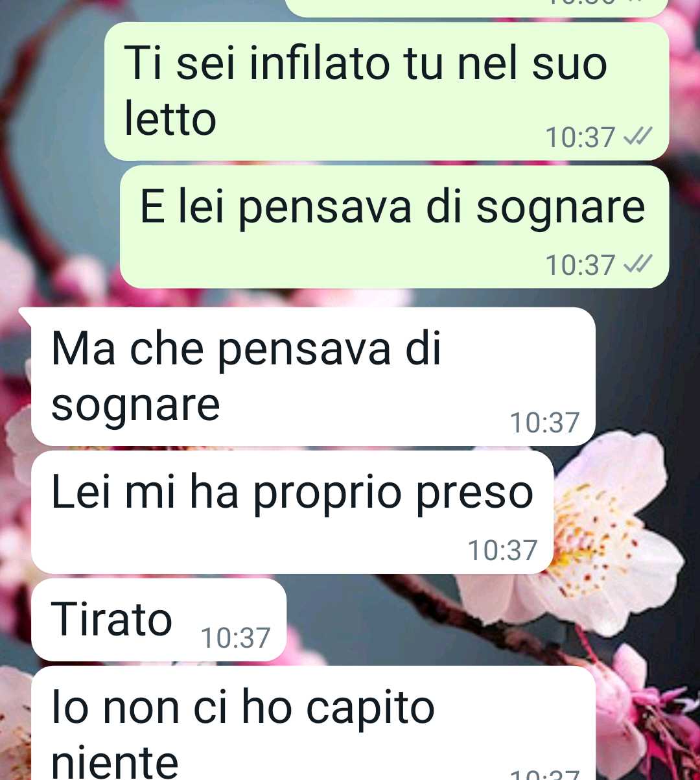Click read-receipt double check on "letto" message

[x=636, y=137]
